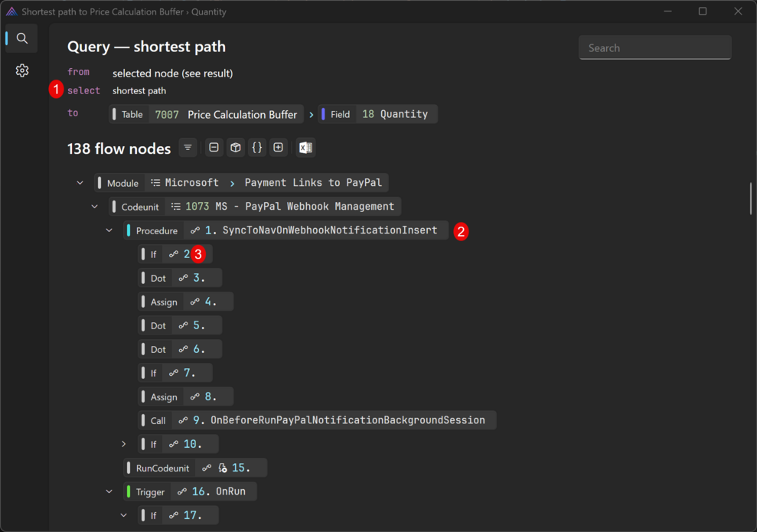
Task: Click the filter icon beside flow nodes
Action: point(188,148)
